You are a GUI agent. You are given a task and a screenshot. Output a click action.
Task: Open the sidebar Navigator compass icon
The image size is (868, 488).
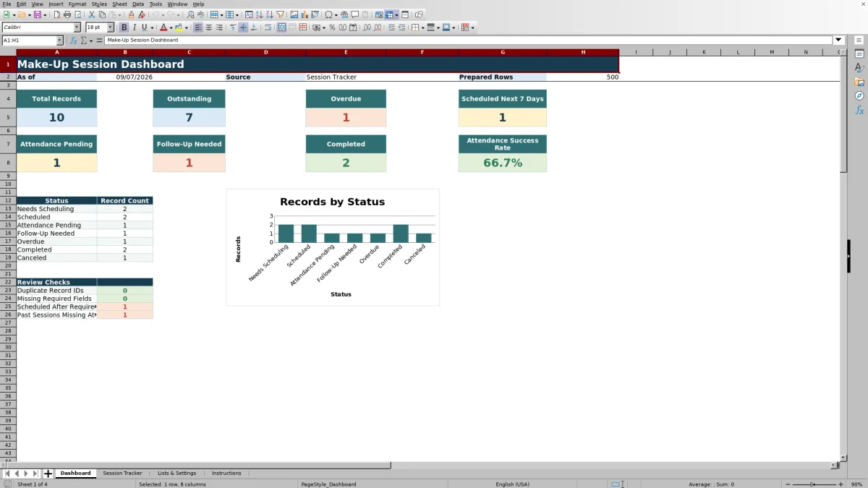point(859,95)
